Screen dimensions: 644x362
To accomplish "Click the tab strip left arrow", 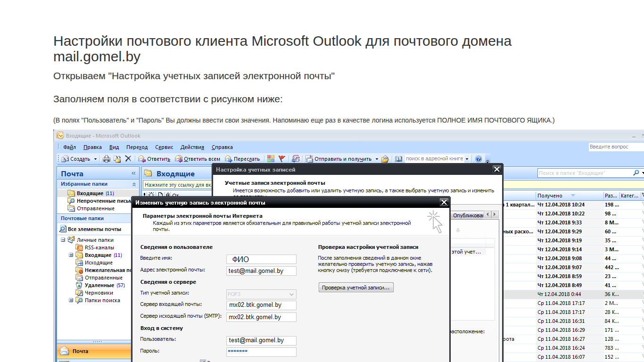I will (488, 214).
